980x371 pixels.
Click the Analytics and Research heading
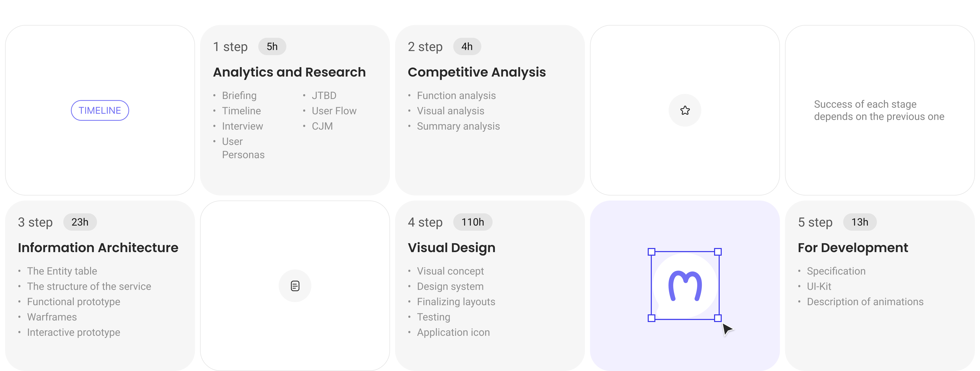tap(289, 72)
